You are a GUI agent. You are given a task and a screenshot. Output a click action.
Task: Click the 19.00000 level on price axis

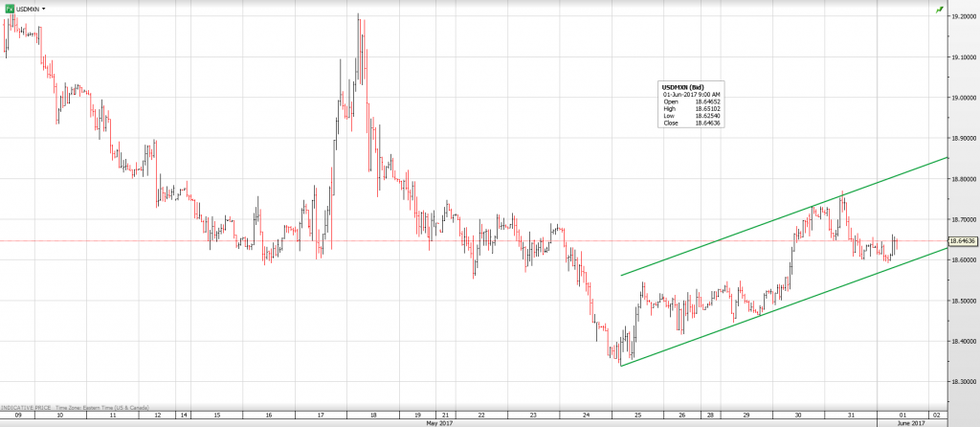[962, 98]
